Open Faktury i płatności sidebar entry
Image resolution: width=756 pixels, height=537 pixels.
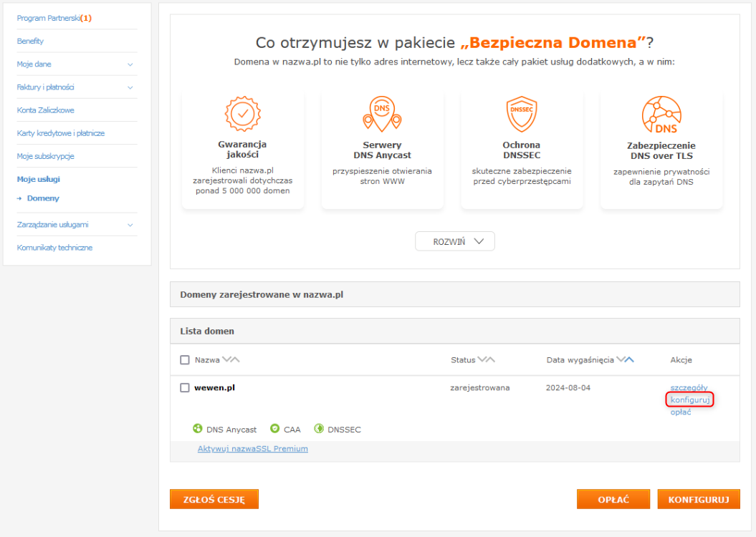coord(45,87)
